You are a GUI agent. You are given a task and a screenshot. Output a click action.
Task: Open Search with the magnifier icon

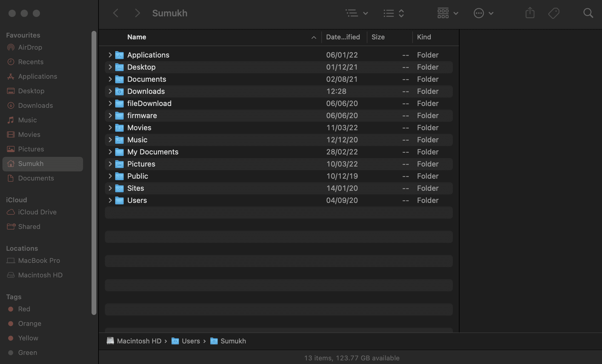[588, 13]
